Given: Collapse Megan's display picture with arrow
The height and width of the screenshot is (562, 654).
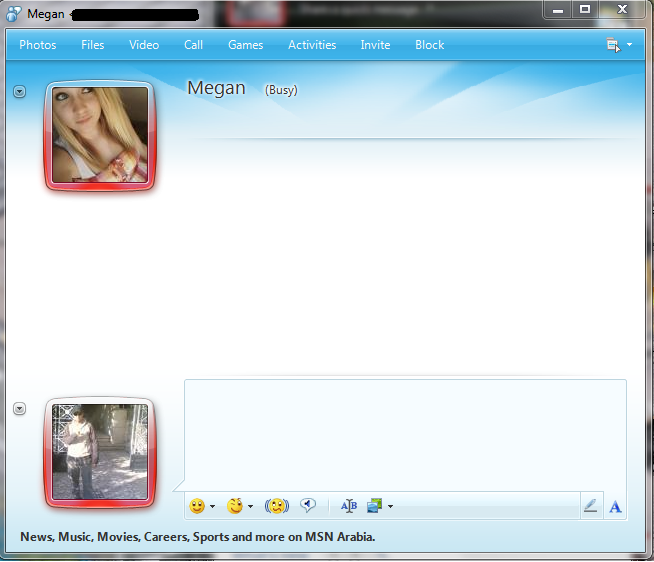Looking at the screenshot, I should coord(19,92).
